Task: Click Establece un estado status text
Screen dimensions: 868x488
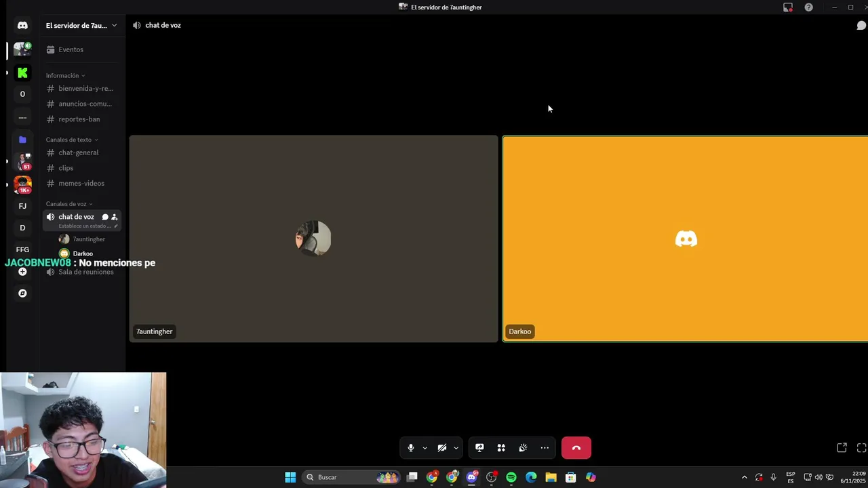Action: tap(85, 226)
